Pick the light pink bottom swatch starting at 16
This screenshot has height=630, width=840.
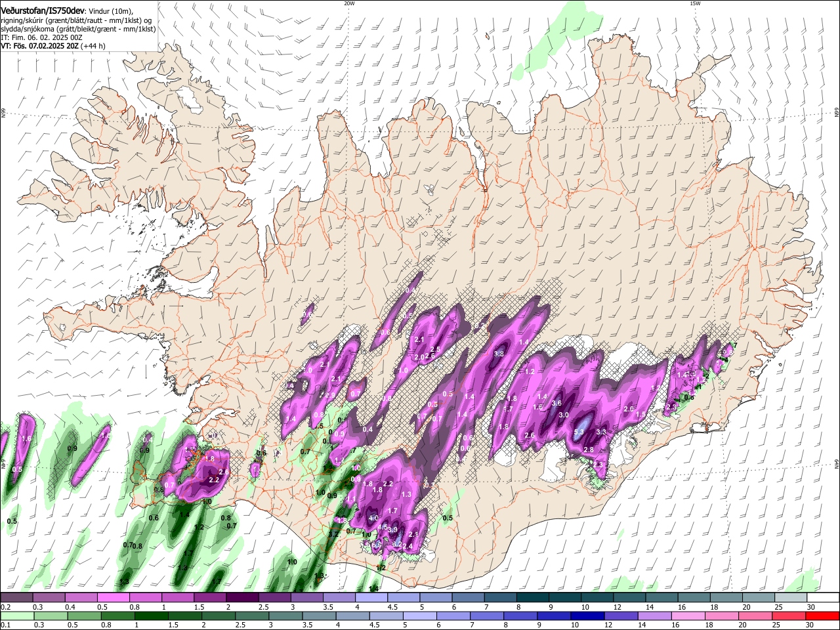(x=688, y=616)
